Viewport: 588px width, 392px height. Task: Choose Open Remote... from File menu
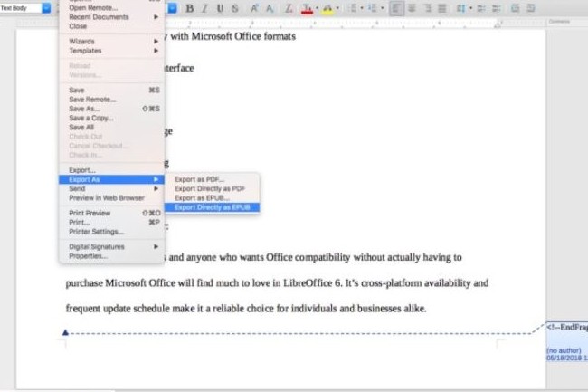coord(112,8)
